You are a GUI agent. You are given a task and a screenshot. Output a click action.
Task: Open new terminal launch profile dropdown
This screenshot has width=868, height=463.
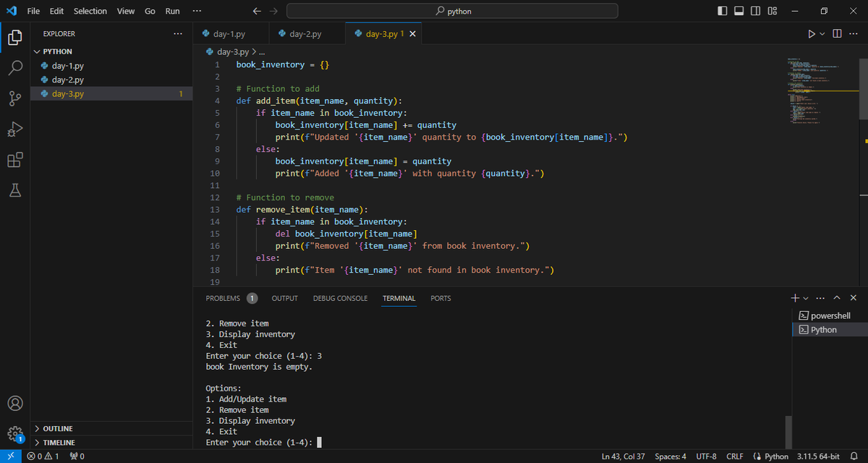tap(805, 298)
